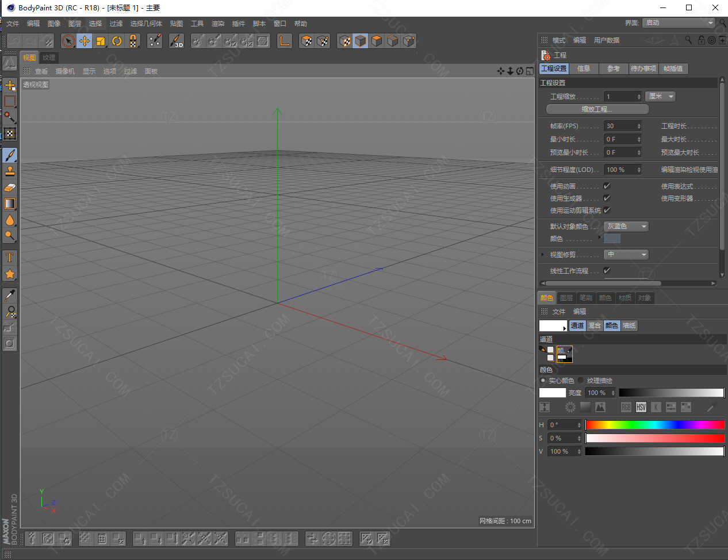
Task: Activate the Rotate tool in top toolbar
Action: click(x=117, y=41)
